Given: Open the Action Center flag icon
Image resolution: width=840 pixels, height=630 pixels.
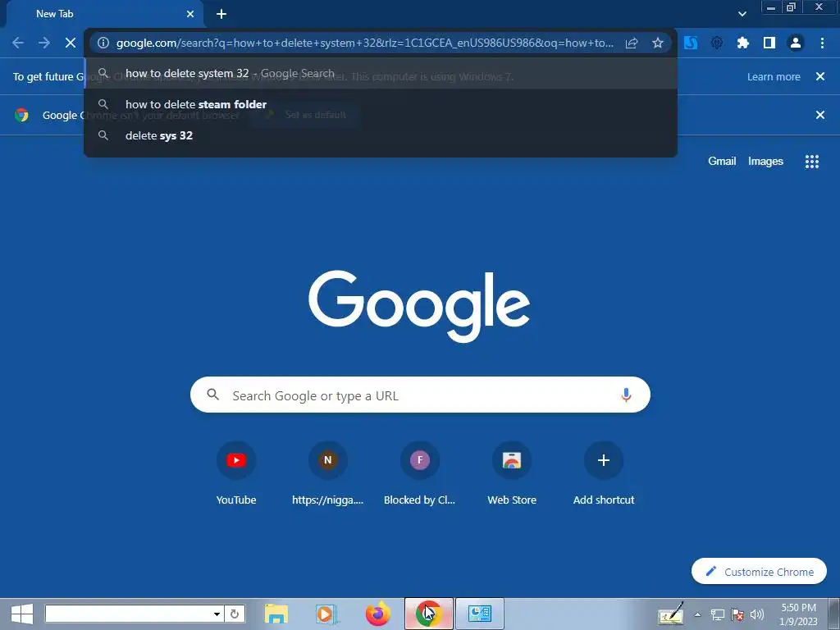Looking at the screenshot, I should point(737,614).
